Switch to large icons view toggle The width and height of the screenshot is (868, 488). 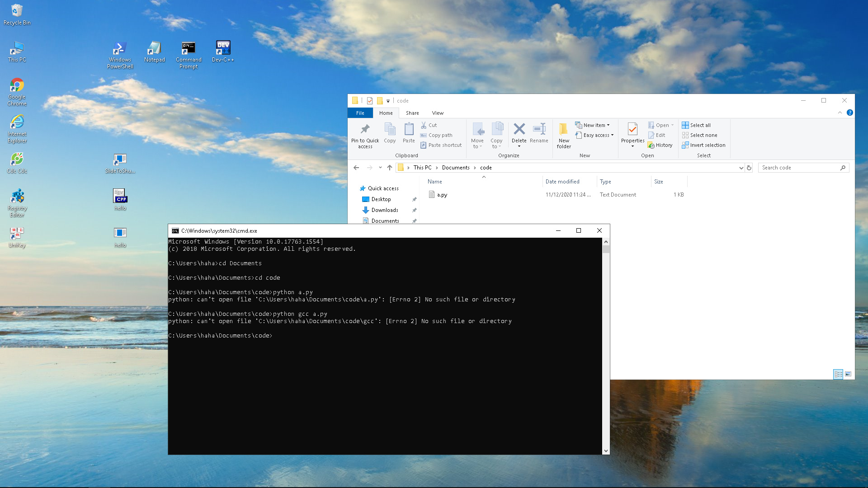[x=848, y=374]
